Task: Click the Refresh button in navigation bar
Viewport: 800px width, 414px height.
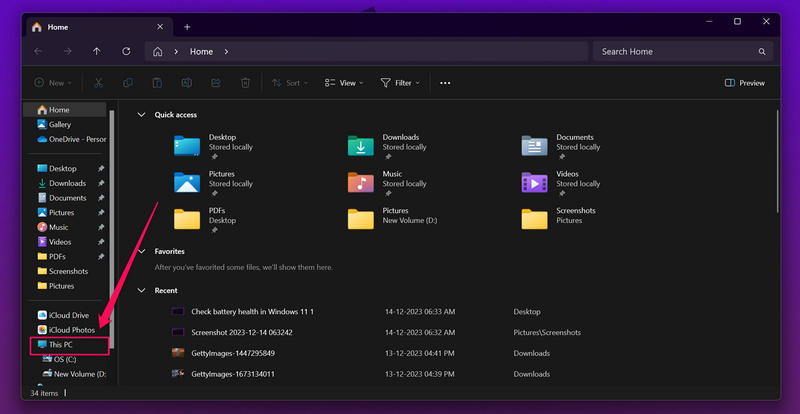Action: (126, 51)
